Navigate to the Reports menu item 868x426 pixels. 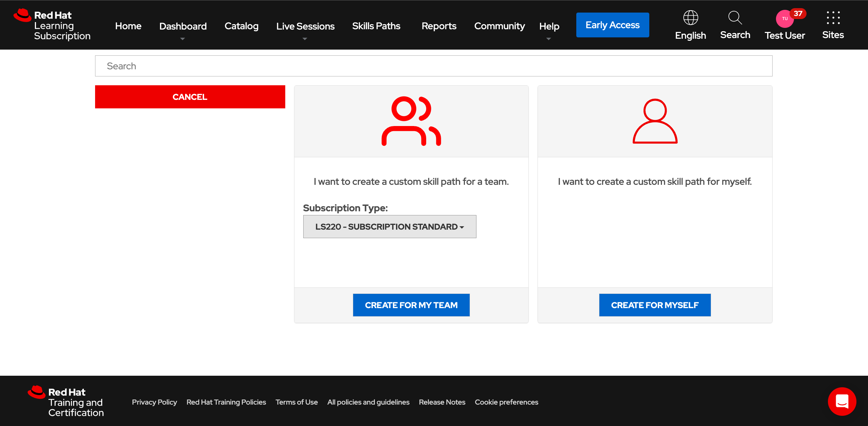(438, 25)
